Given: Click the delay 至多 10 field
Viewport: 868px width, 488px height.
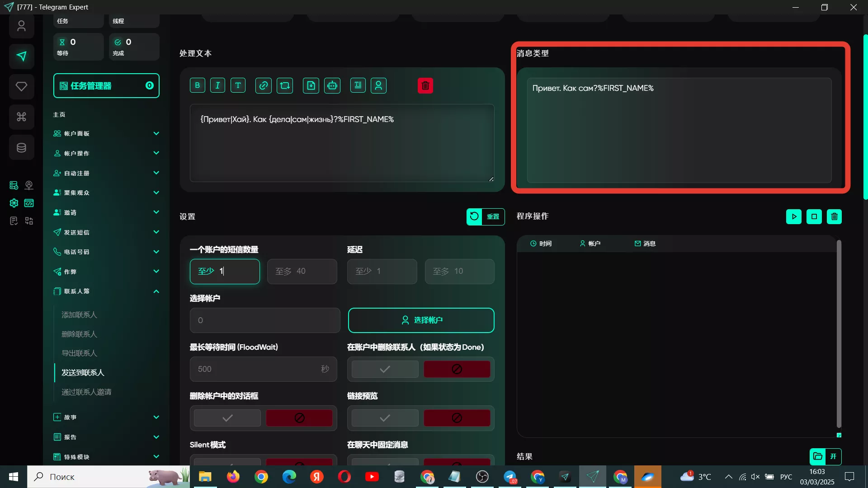Looking at the screenshot, I should coord(459,272).
